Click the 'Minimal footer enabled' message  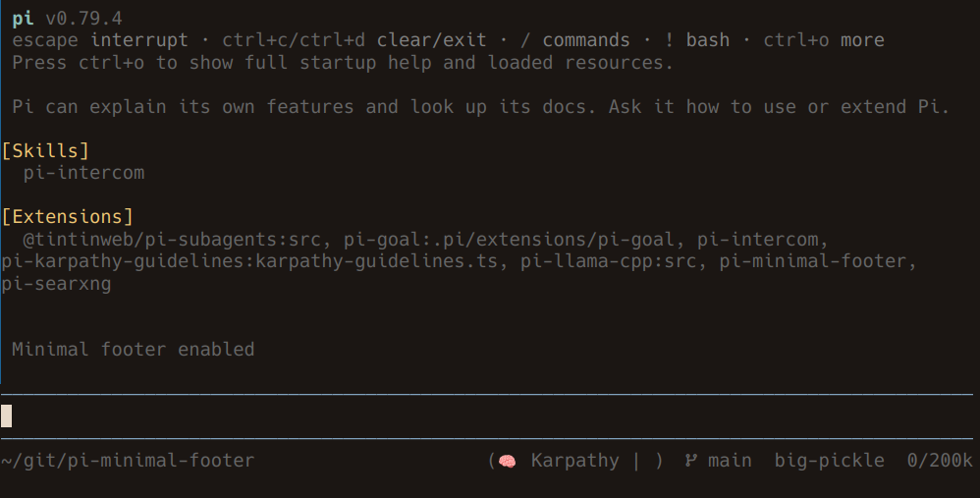tap(134, 350)
